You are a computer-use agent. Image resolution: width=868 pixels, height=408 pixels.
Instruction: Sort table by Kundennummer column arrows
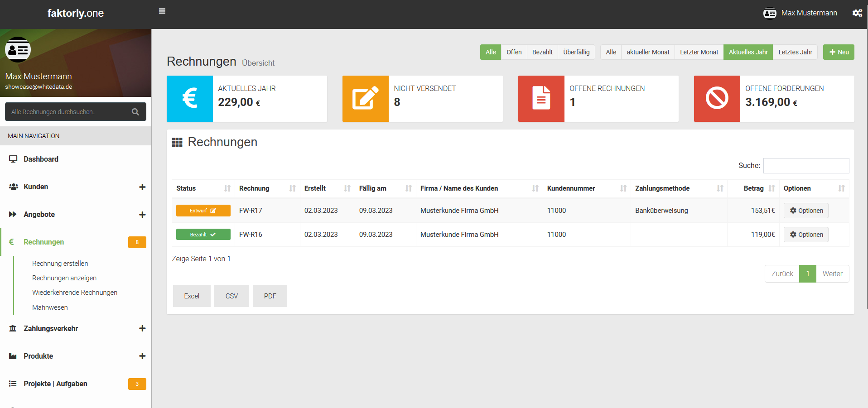point(623,188)
